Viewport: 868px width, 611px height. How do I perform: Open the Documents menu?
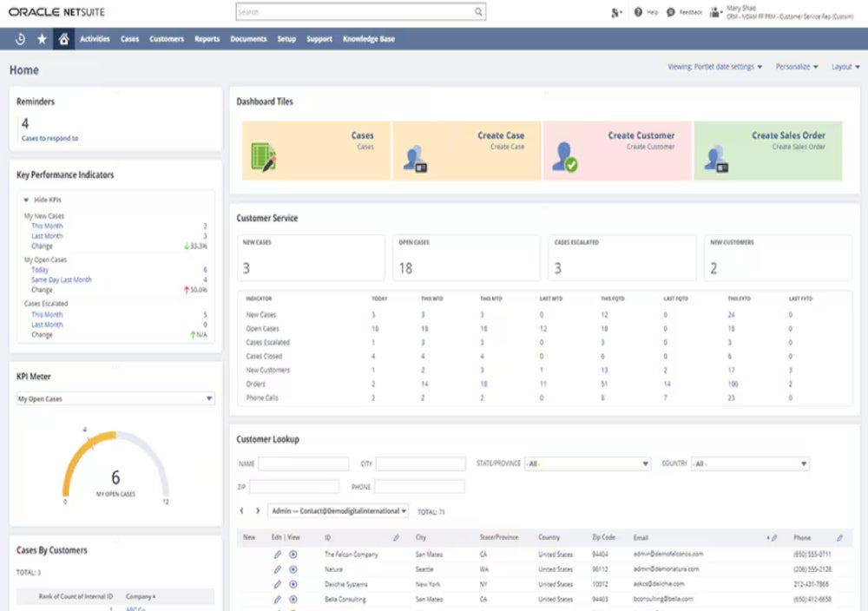click(x=248, y=39)
